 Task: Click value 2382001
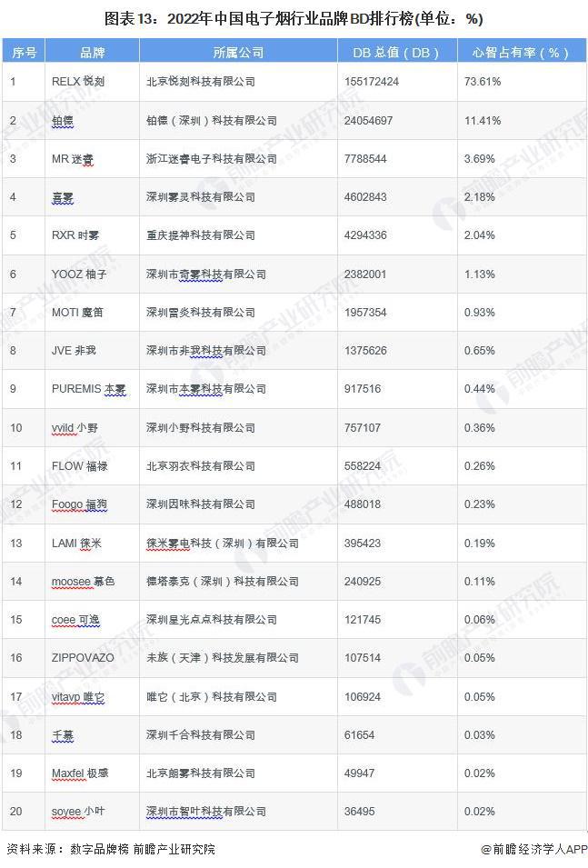pyautogui.click(x=364, y=274)
